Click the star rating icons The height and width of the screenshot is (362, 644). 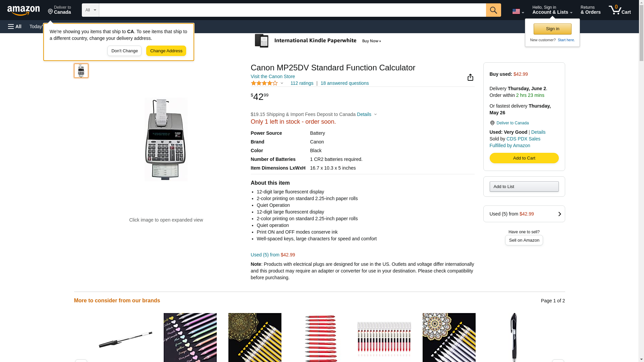click(x=264, y=83)
